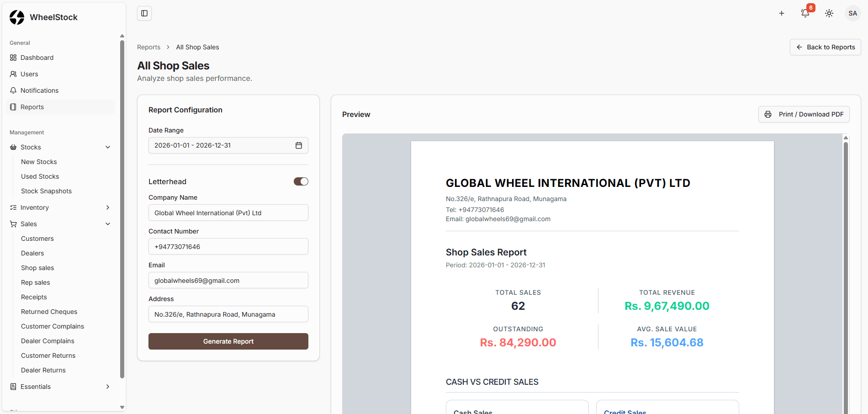Open Returned Cheques page
Viewport: 868px width, 414px height.
tap(49, 312)
